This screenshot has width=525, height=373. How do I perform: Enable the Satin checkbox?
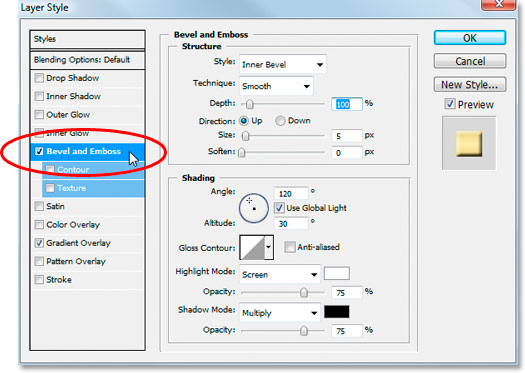point(39,206)
